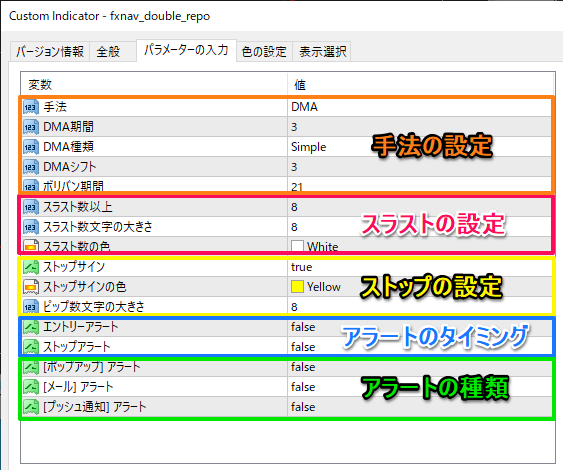Click the color icon beside スラスト数の色
The width and height of the screenshot is (563, 470).
coord(31,246)
